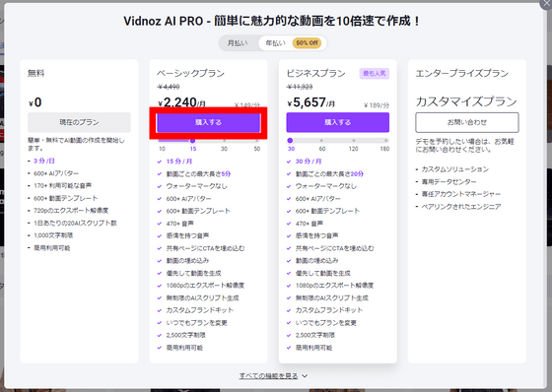552x392 pixels.
Task: Click Basic plan いつでもプランを変更 text
Action: (196, 323)
